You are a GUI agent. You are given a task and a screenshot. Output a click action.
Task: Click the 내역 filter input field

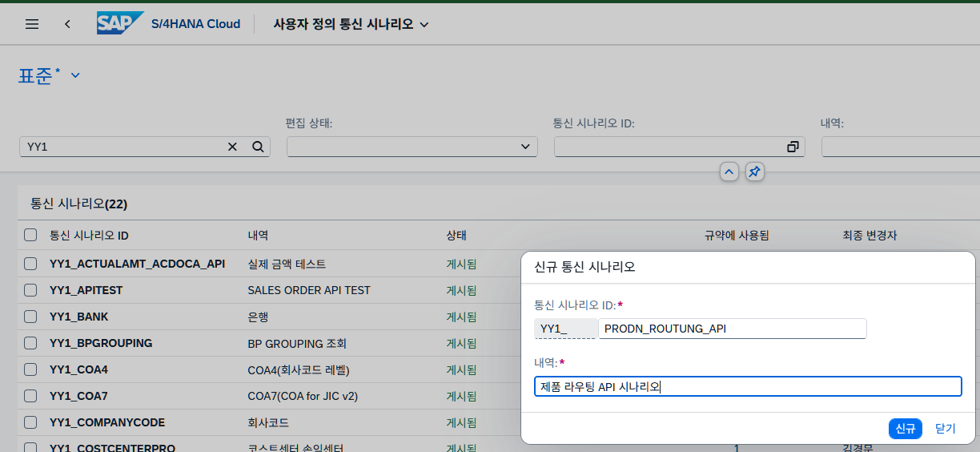[x=901, y=147]
